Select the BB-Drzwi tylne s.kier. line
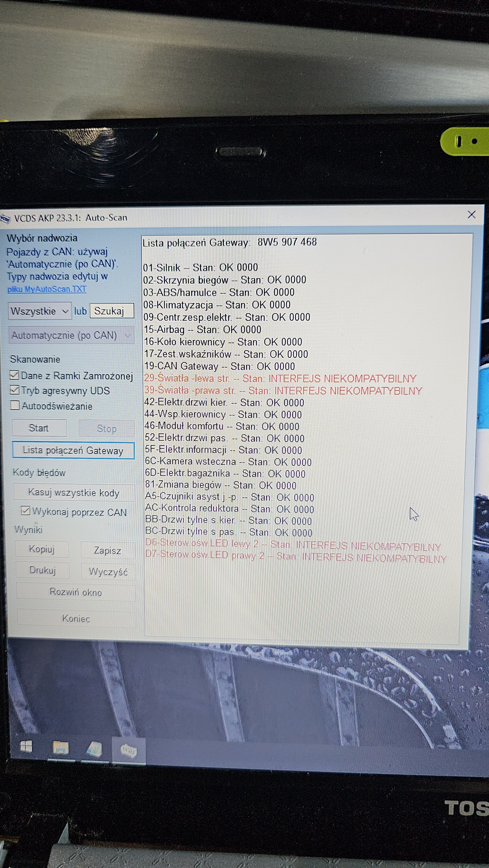489x868 pixels. (x=228, y=520)
